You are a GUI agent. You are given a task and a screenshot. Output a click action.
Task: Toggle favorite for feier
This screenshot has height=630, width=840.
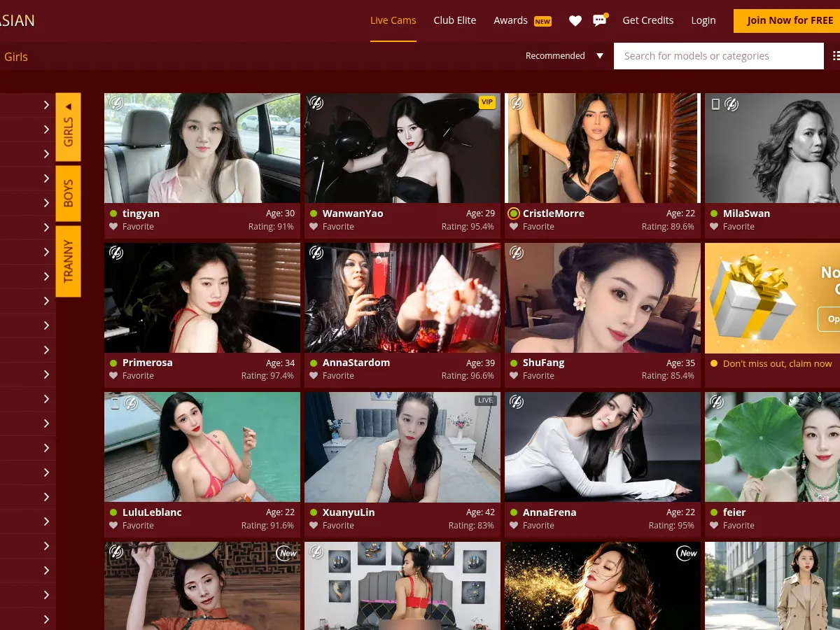(x=732, y=526)
